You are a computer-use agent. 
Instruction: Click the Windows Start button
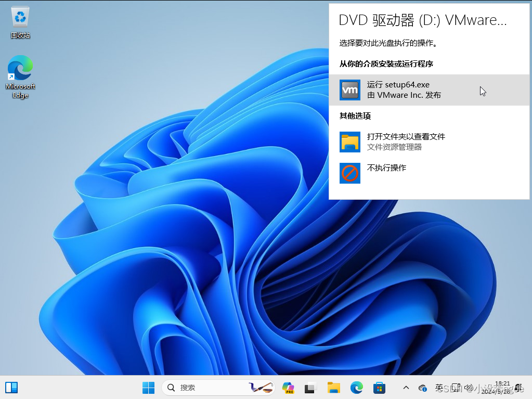pos(148,388)
